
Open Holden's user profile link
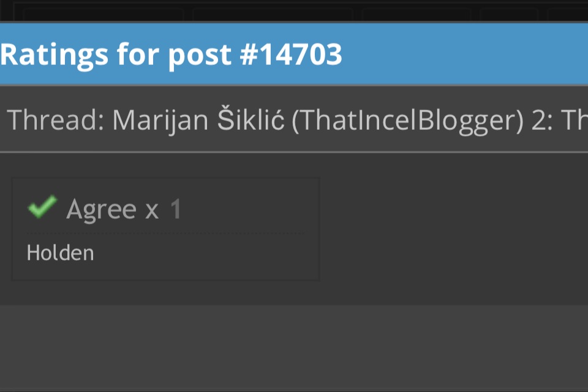tap(61, 253)
